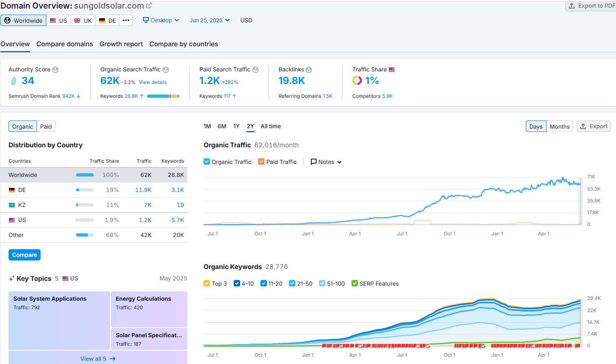Click the Traffic Share donut chart icon
Viewport: 616px width, 364px height.
[357, 81]
